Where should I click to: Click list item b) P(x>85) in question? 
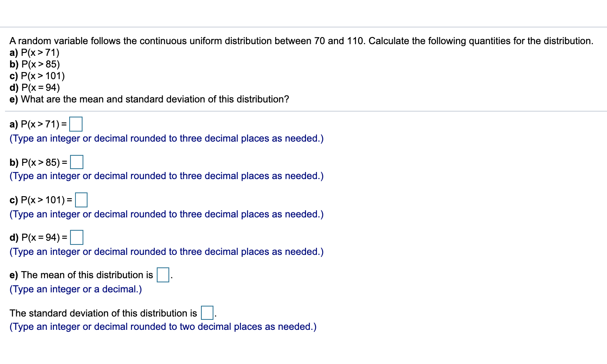tap(35, 64)
